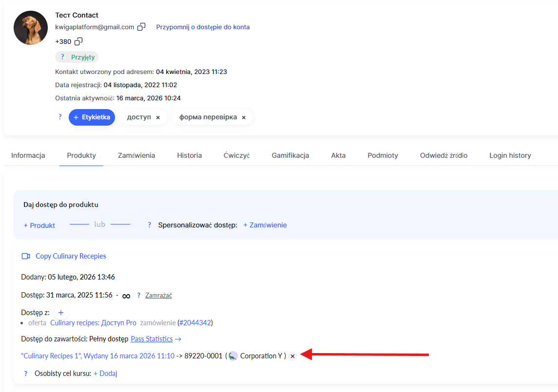Open the Odwiedź źródło tab

point(444,155)
